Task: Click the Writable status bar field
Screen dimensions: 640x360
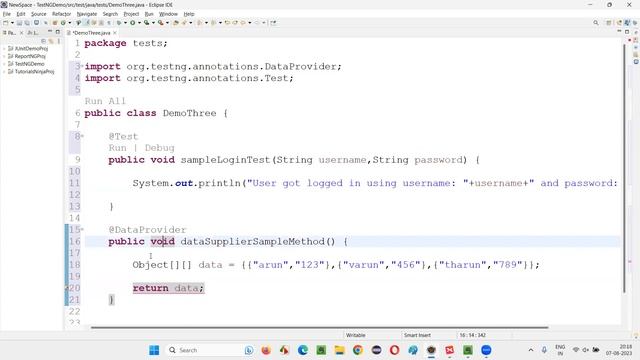Action: tap(356, 335)
